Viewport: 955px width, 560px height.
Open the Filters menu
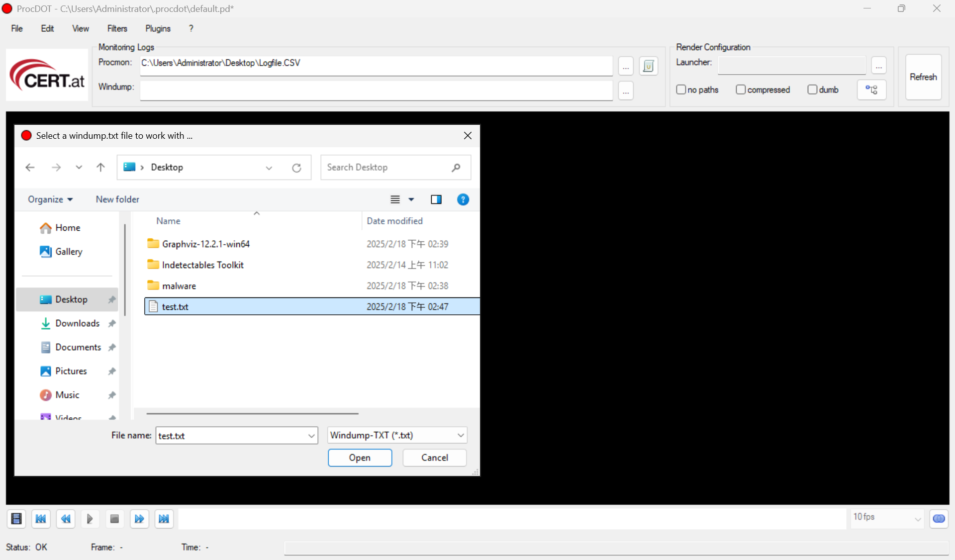click(x=117, y=28)
